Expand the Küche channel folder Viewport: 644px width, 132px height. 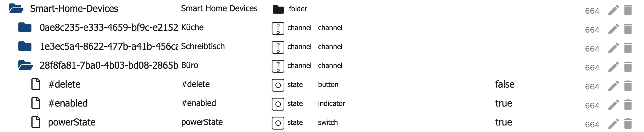point(25,28)
